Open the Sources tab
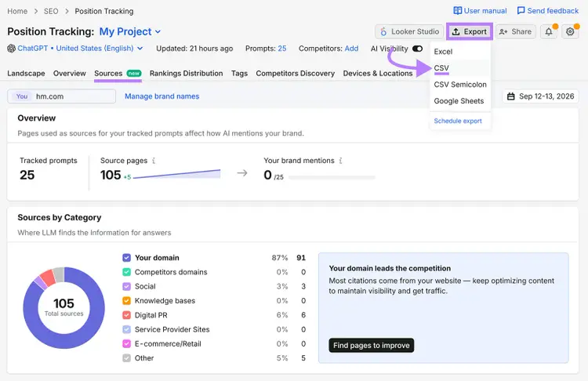This screenshot has width=588, height=381. (x=118, y=74)
